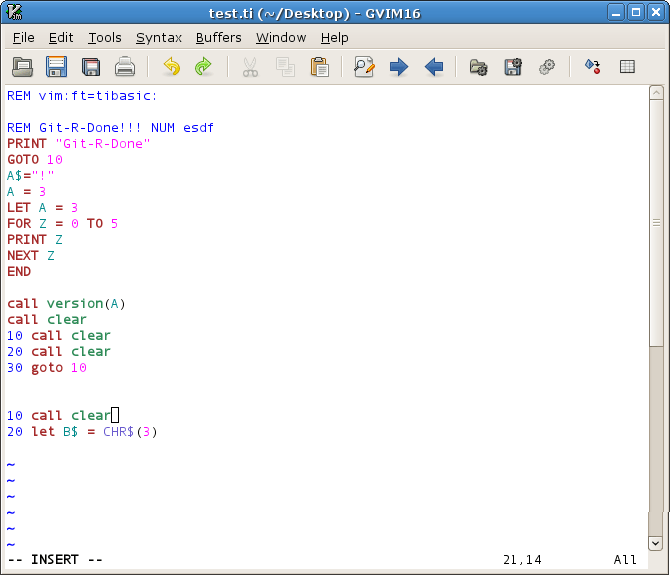Save the current file with floppy icon
The width and height of the screenshot is (670, 575).
[56, 67]
